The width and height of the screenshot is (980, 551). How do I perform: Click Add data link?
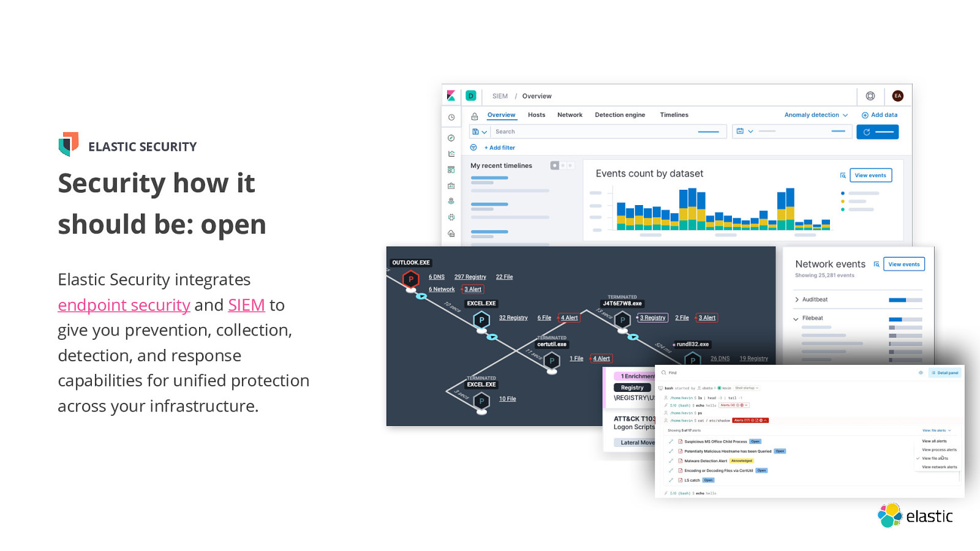pos(880,115)
